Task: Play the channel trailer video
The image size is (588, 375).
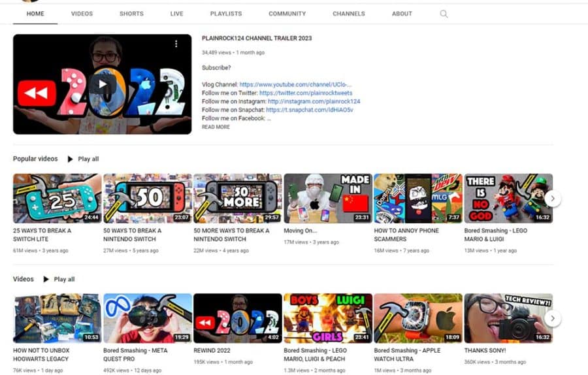Action: click(103, 84)
